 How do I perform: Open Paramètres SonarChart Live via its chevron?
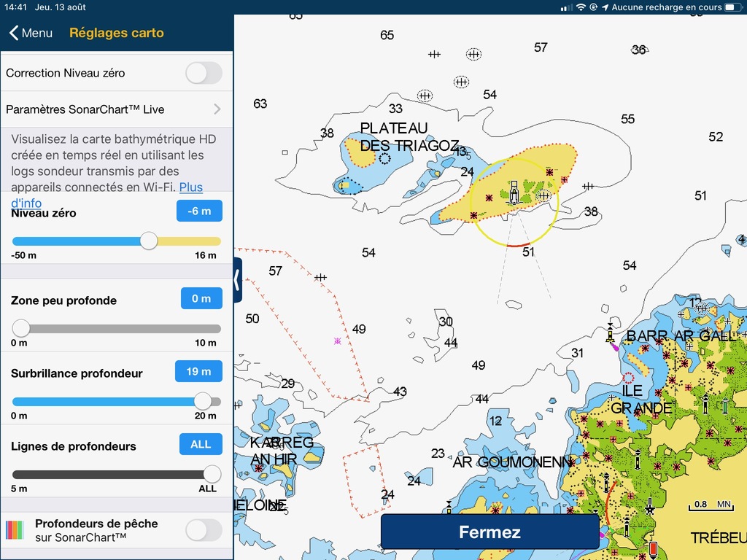pyautogui.click(x=217, y=109)
